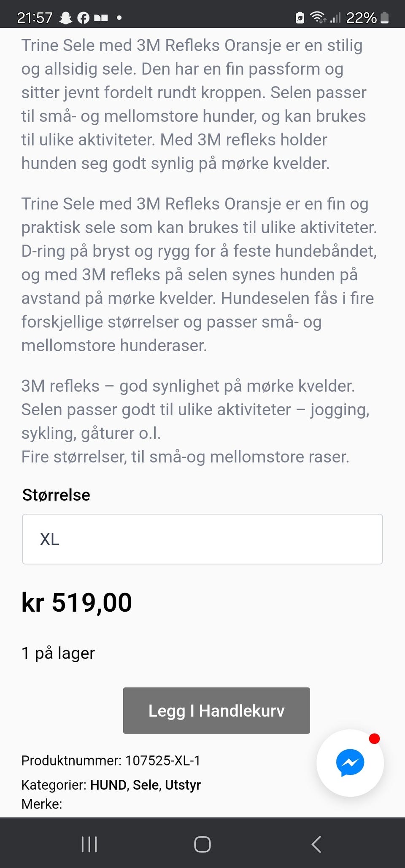This screenshot has width=405, height=868.
Task: Tap the Snapchat notification icon
Action: point(66,18)
